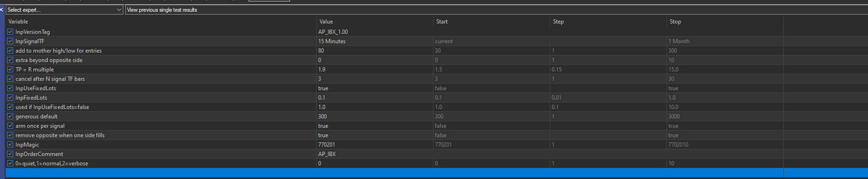Viewport: 868px width, 179px height.
Task: Select the TP Start cell 1.5
Action: [492, 70]
